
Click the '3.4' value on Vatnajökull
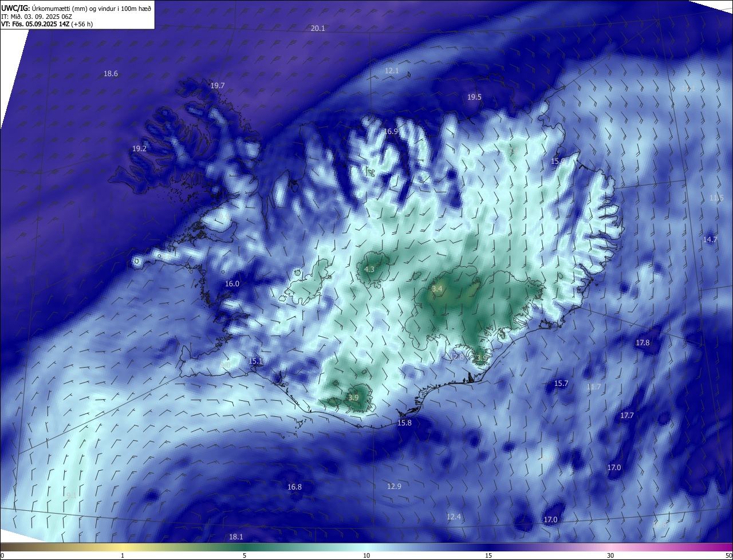click(438, 289)
